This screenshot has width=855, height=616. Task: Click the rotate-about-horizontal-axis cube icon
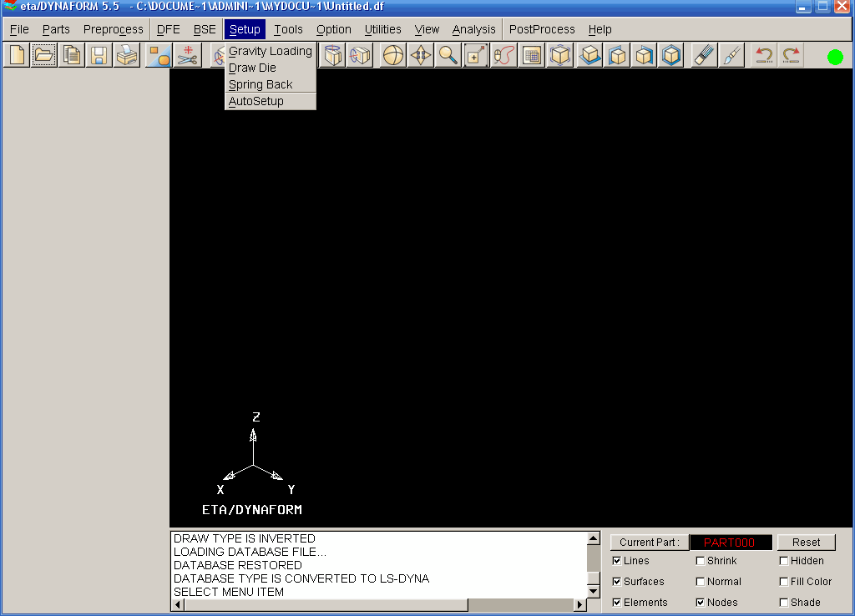point(360,55)
